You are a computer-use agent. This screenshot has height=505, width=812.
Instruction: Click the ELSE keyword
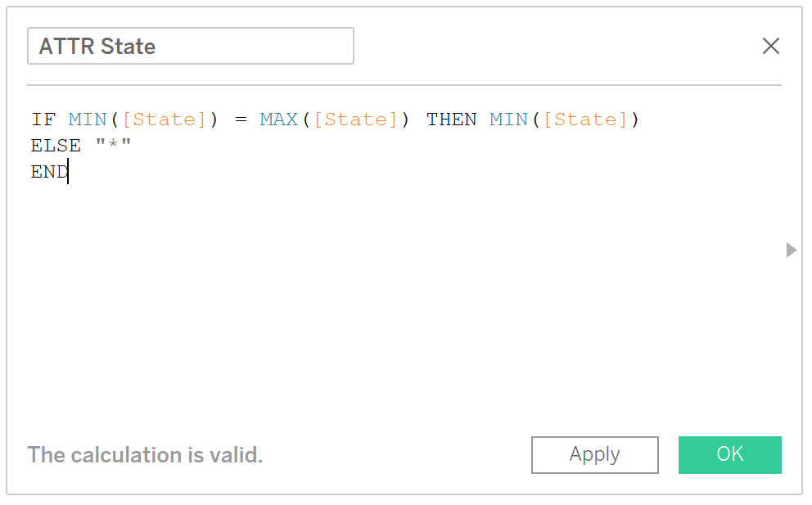(x=56, y=146)
